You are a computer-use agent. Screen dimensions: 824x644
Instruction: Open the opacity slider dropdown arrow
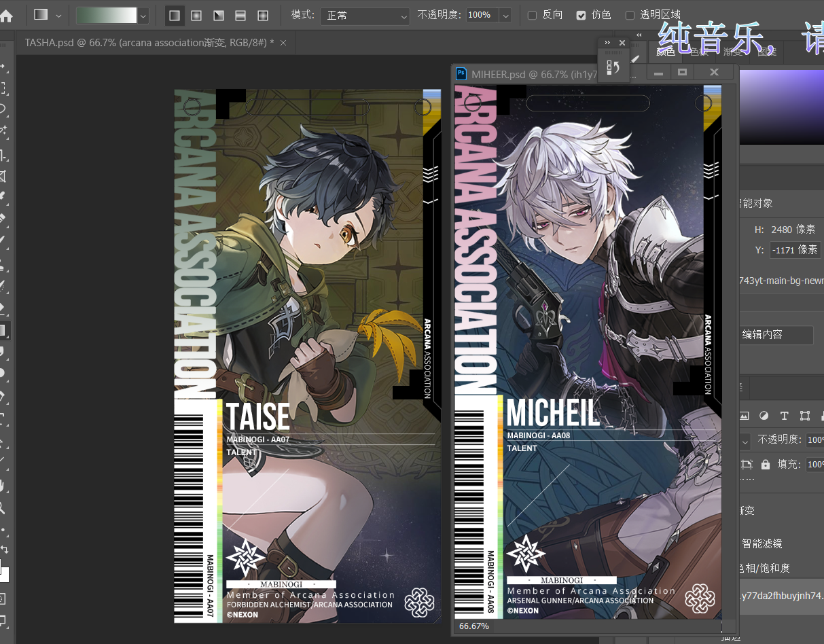coord(505,15)
